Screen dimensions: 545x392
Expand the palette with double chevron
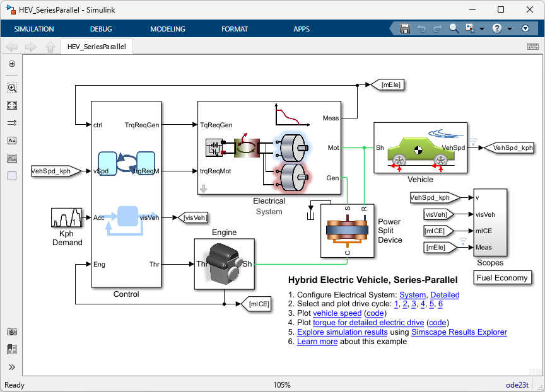click(12, 367)
